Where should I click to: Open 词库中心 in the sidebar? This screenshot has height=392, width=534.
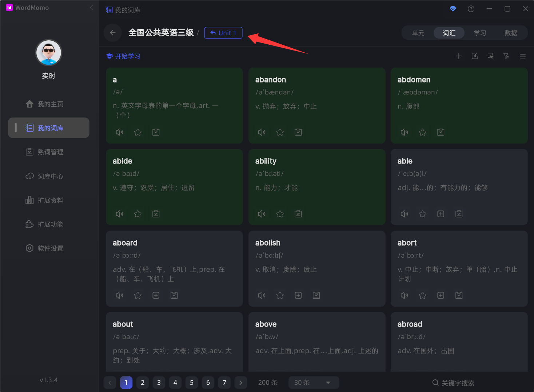pyautogui.click(x=49, y=176)
